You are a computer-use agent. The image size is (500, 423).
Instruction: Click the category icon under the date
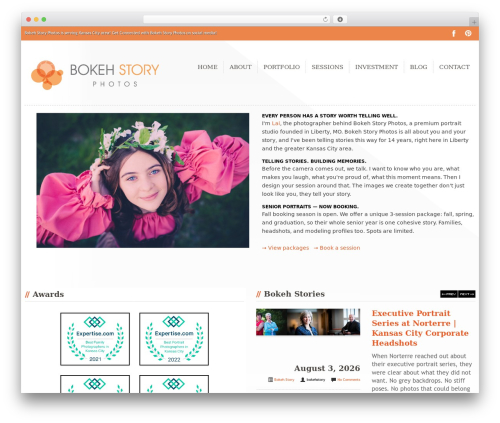(270, 380)
